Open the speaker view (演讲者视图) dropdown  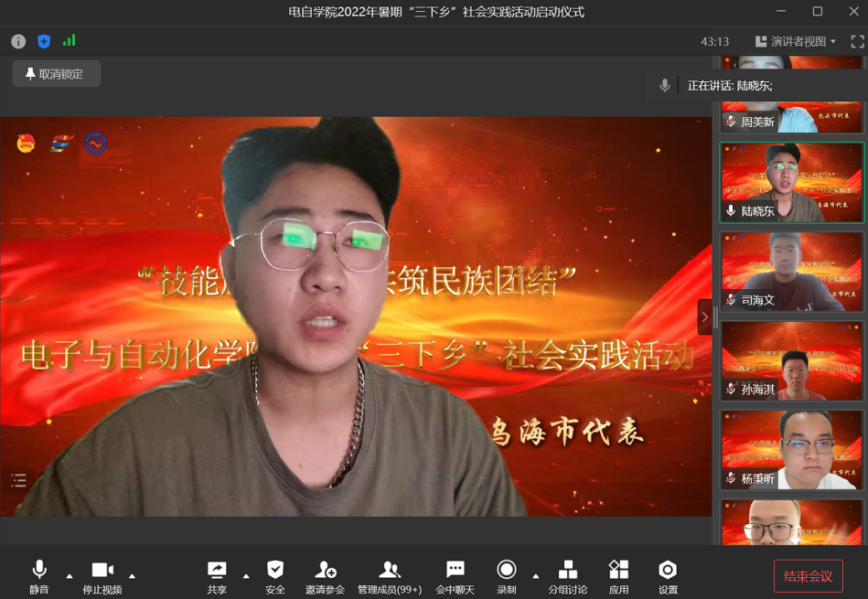796,41
